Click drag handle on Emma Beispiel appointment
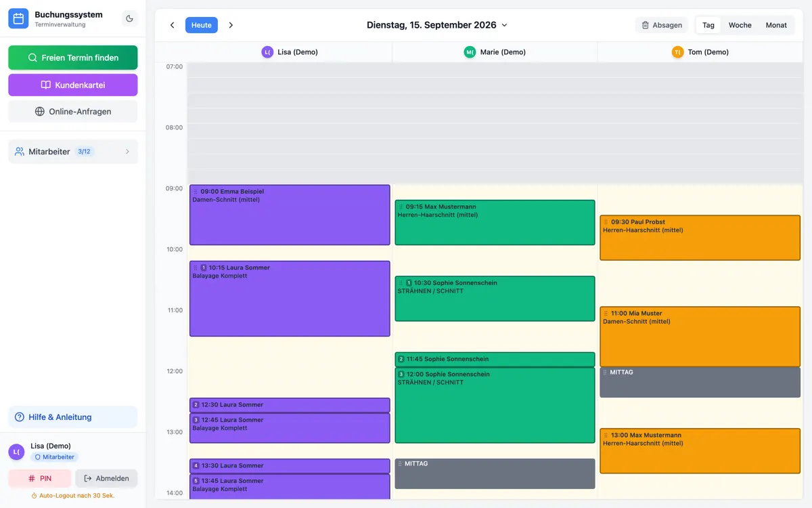The height and width of the screenshot is (508, 812). [196, 192]
